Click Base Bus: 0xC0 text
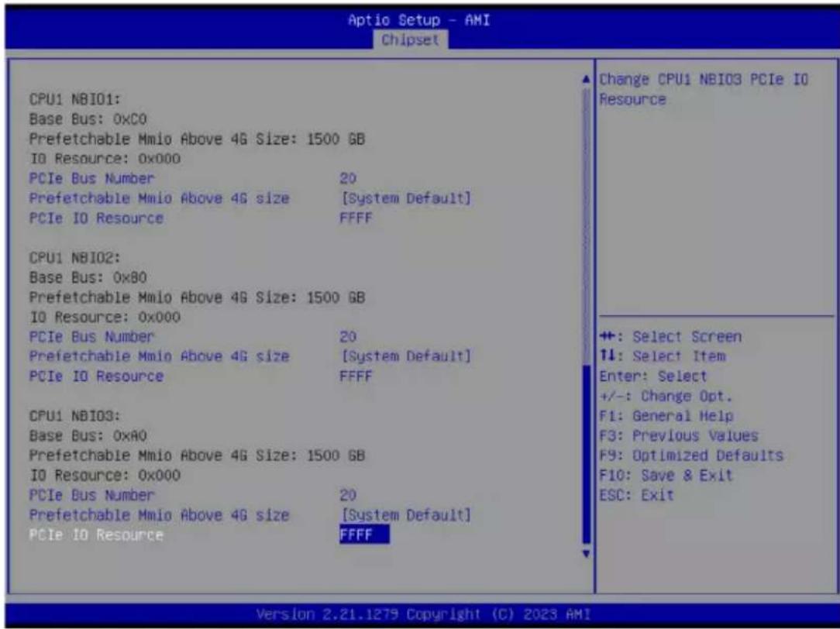Viewport: 840px width, 629px height. 88,119
